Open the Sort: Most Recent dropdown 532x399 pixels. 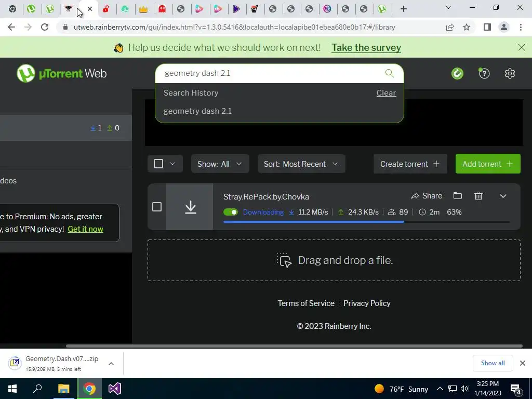pyautogui.click(x=301, y=164)
